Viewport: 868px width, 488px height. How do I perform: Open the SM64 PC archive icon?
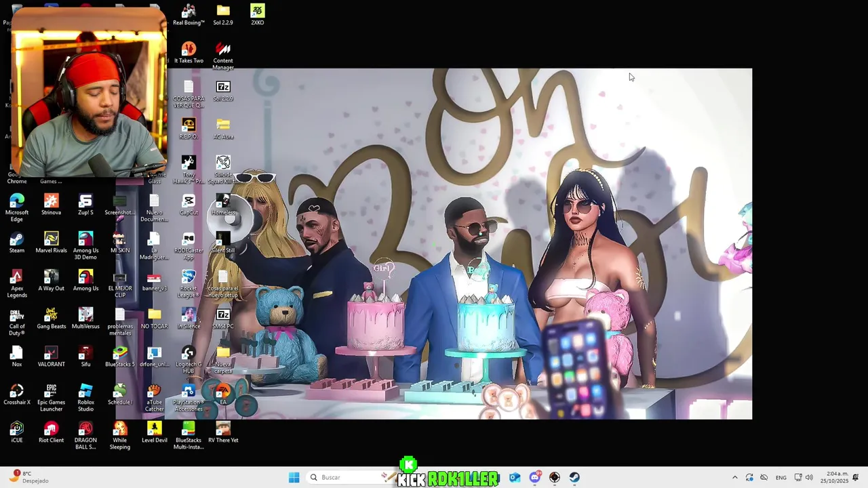pyautogui.click(x=223, y=319)
